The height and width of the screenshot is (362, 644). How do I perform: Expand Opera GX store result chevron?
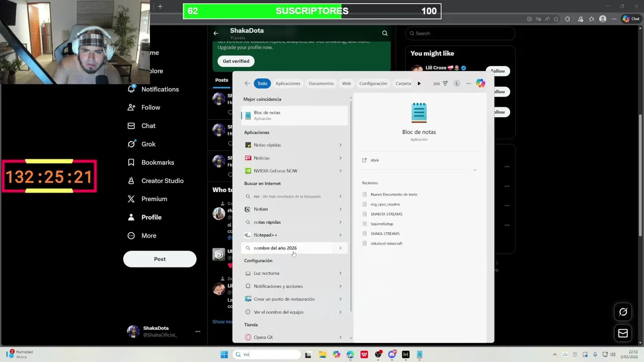[340, 337]
